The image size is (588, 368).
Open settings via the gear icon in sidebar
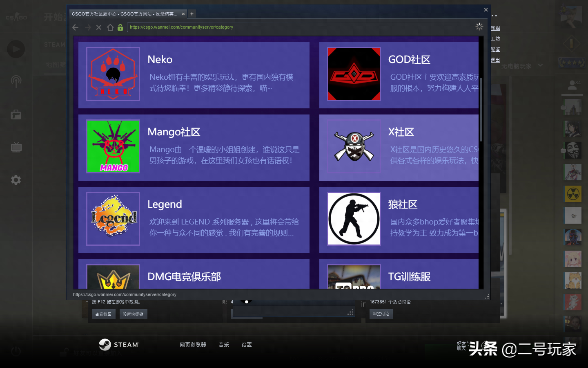point(16,180)
